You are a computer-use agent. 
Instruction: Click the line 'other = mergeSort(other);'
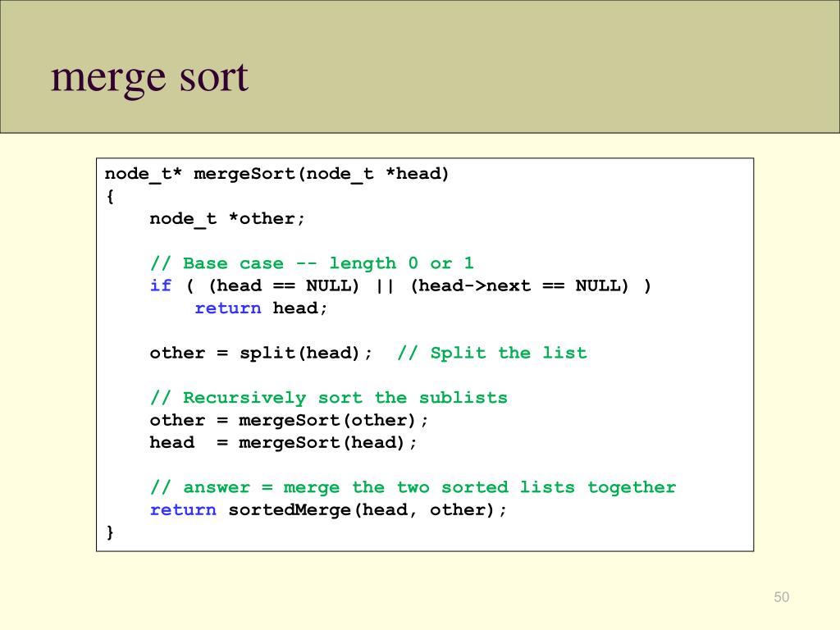click(289, 421)
